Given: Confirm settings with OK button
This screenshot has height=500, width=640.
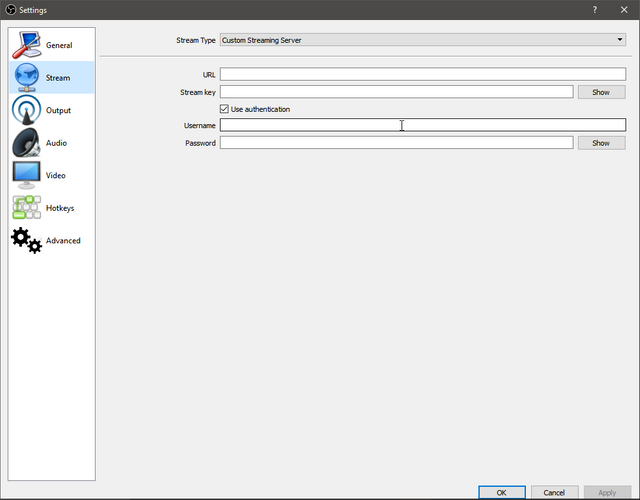Looking at the screenshot, I should 502,492.
